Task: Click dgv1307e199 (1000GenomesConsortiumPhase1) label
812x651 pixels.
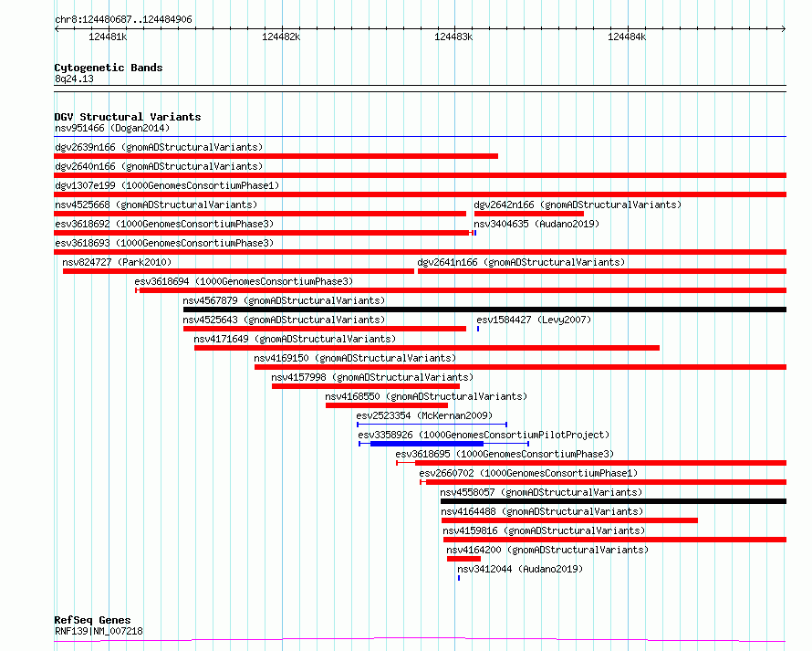Action: (167, 185)
